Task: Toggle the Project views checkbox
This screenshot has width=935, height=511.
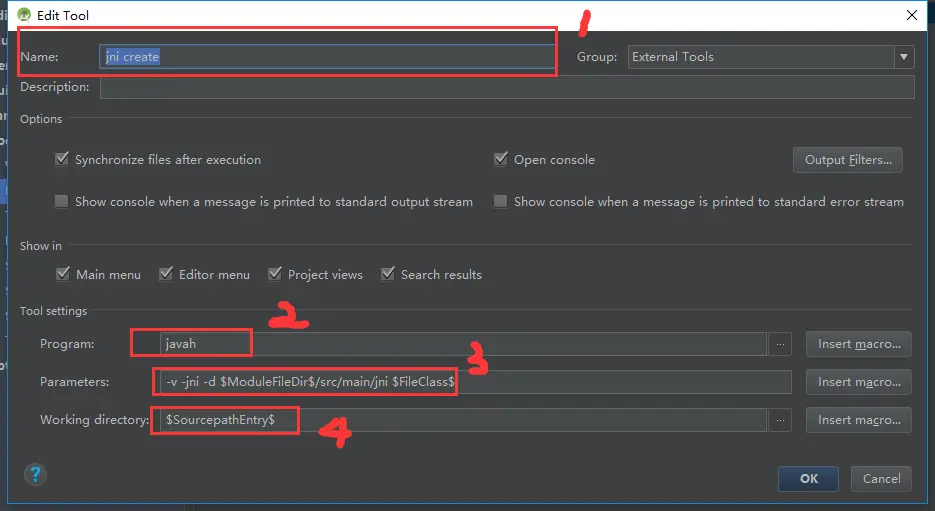Action: (275, 274)
